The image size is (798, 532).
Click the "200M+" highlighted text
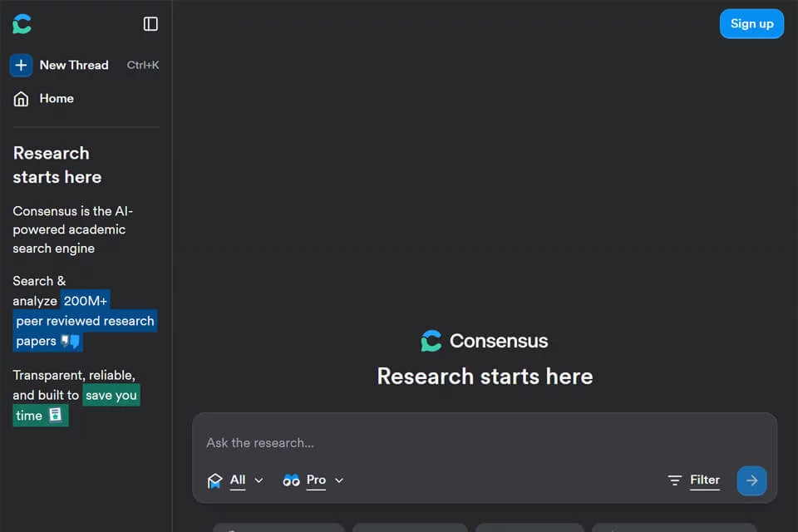pyautogui.click(x=85, y=301)
